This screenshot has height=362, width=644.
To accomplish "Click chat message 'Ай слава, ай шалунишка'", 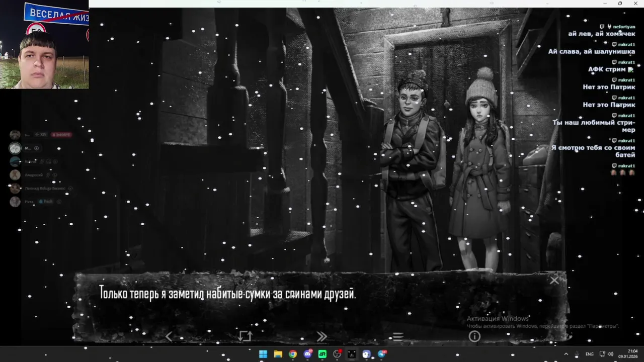I will pyautogui.click(x=592, y=51).
